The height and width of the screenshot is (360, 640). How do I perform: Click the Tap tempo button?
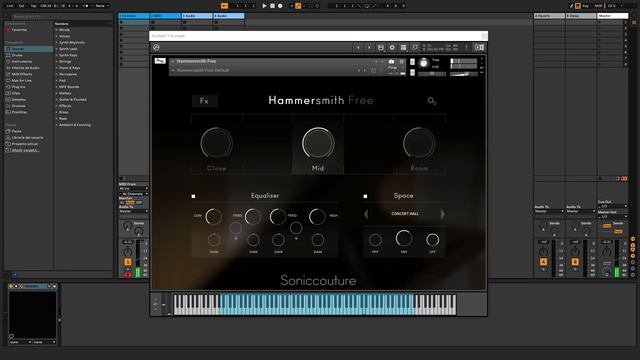coord(33,6)
